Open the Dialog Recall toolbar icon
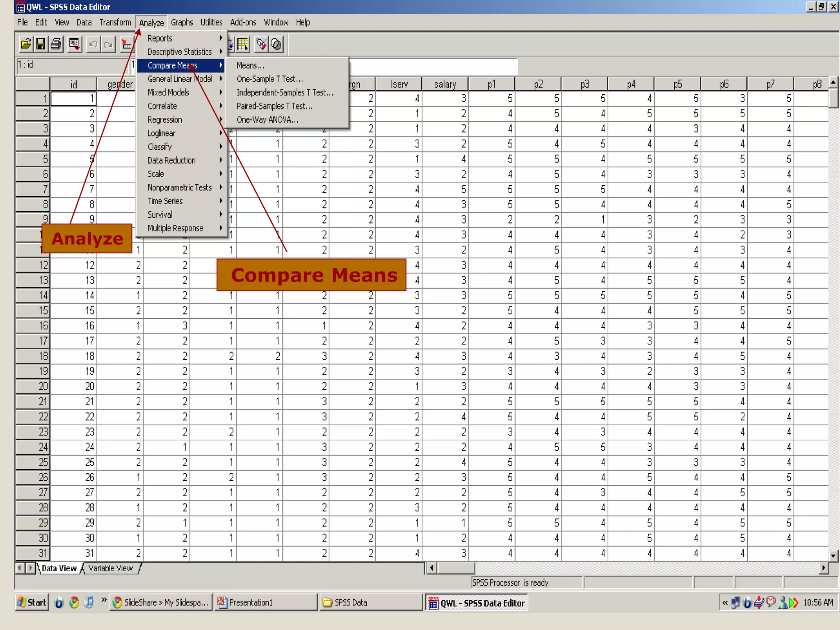 click(75, 44)
